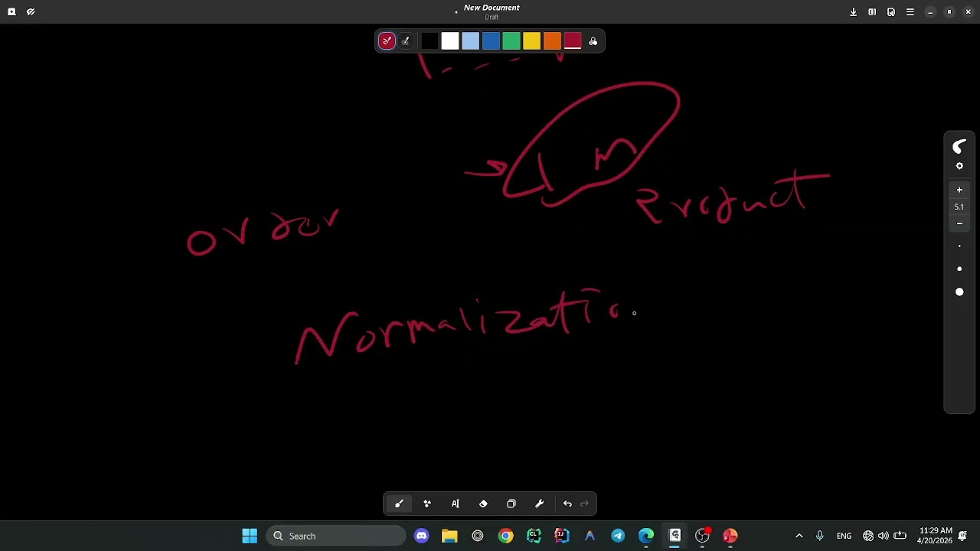Image resolution: width=980 pixels, height=551 pixels.
Task: Click the New Document title
Action: pos(492,8)
